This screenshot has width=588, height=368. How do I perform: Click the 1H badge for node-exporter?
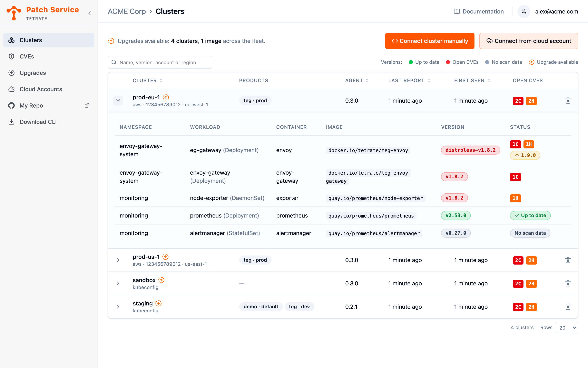515,198
